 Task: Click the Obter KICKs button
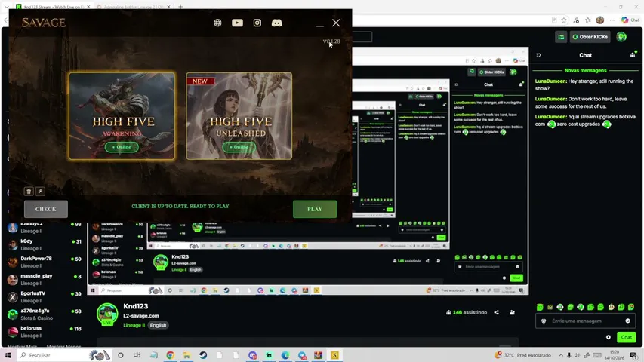coord(590,37)
